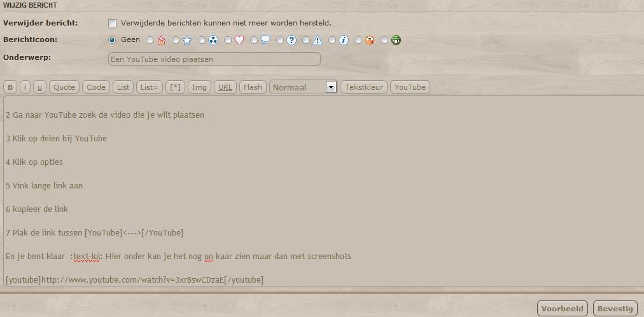Viewport: 644px width, 317px height.
Task: Click the thought bubble message icon
Action: 265,40
